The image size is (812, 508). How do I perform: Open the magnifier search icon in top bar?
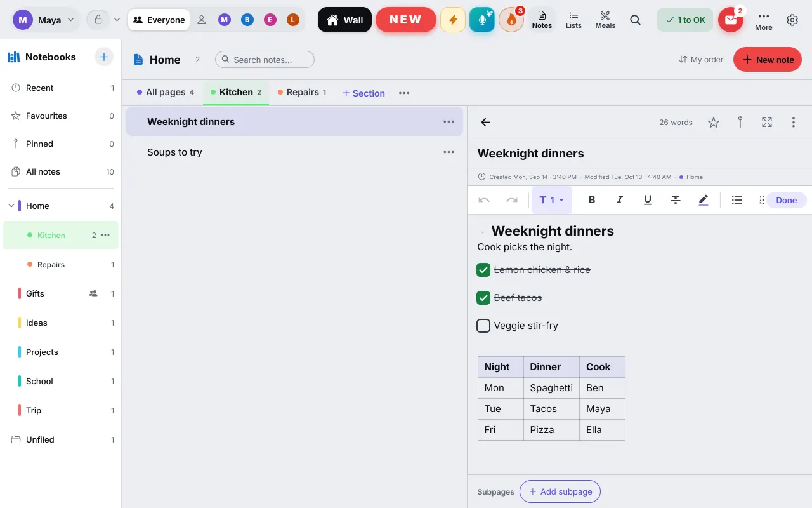point(635,20)
